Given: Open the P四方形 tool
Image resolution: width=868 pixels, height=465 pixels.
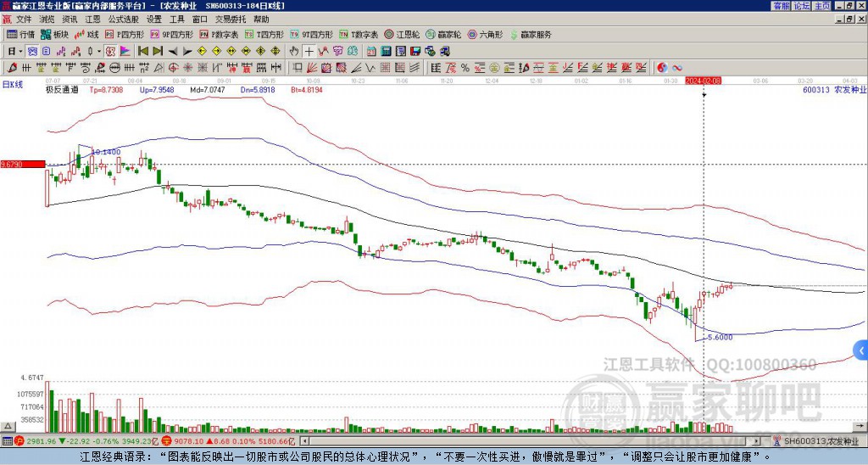Looking at the screenshot, I should point(125,34).
